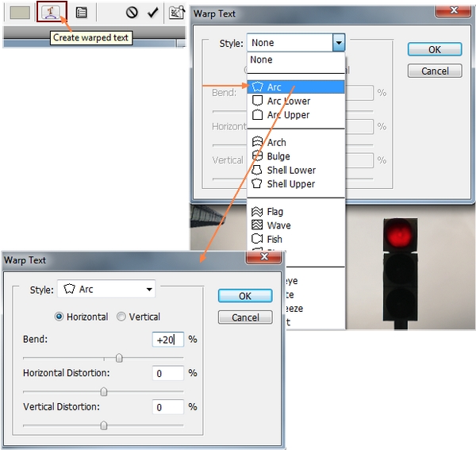Open the character and paragraph panel icon
Image resolution: width=476 pixels, height=450 pixels.
pyautogui.click(x=82, y=13)
